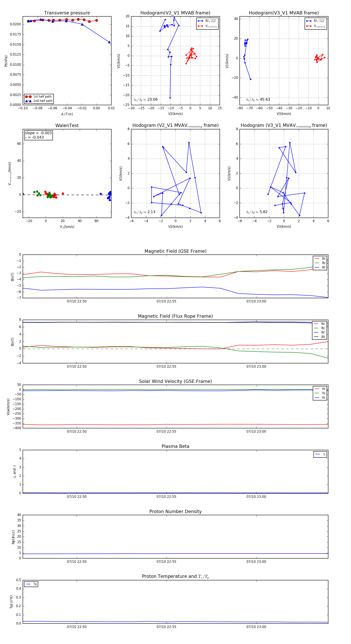351x644 pixels.
Task: Select the 'Magnetic Field (Flux Rope Frame)' title
Action: pyautogui.click(x=175, y=316)
